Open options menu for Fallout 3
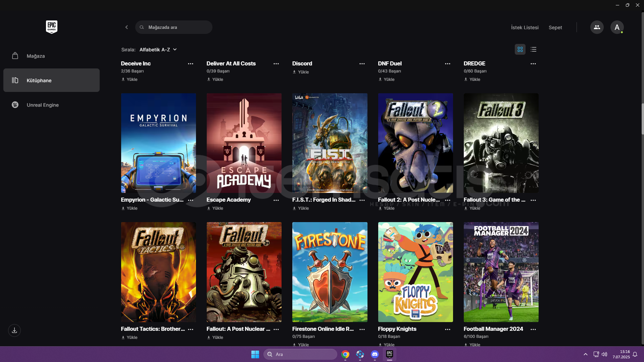Image resolution: width=644 pixels, height=362 pixels. click(533, 200)
